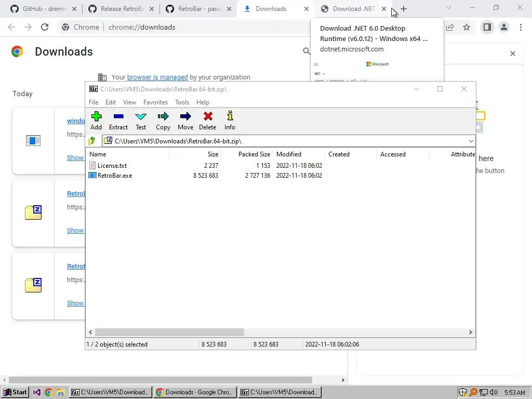The image size is (532, 399).
Task: Click the security shield tray icon
Action: click(x=462, y=393)
